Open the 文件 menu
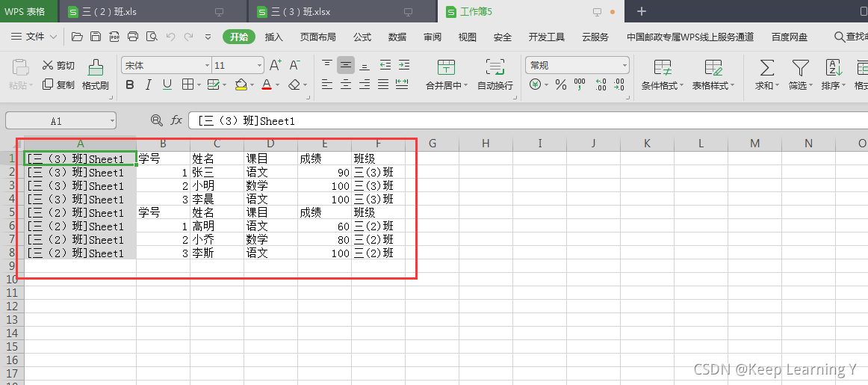This screenshot has width=868, height=385. point(34,37)
